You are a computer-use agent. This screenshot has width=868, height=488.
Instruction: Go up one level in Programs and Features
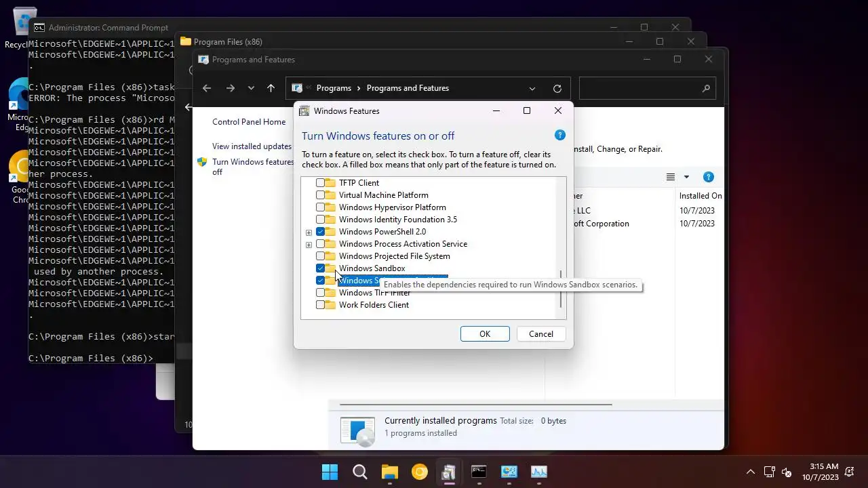click(271, 88)
